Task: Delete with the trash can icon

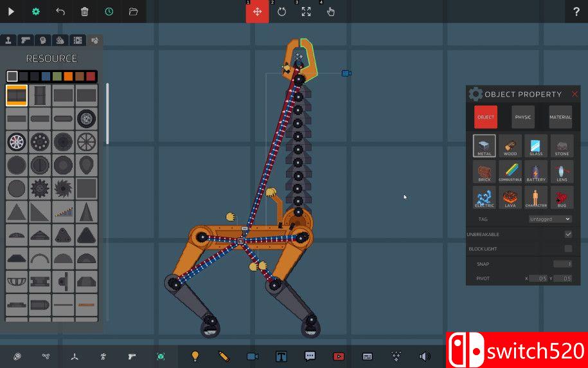Action: point(85,12)
